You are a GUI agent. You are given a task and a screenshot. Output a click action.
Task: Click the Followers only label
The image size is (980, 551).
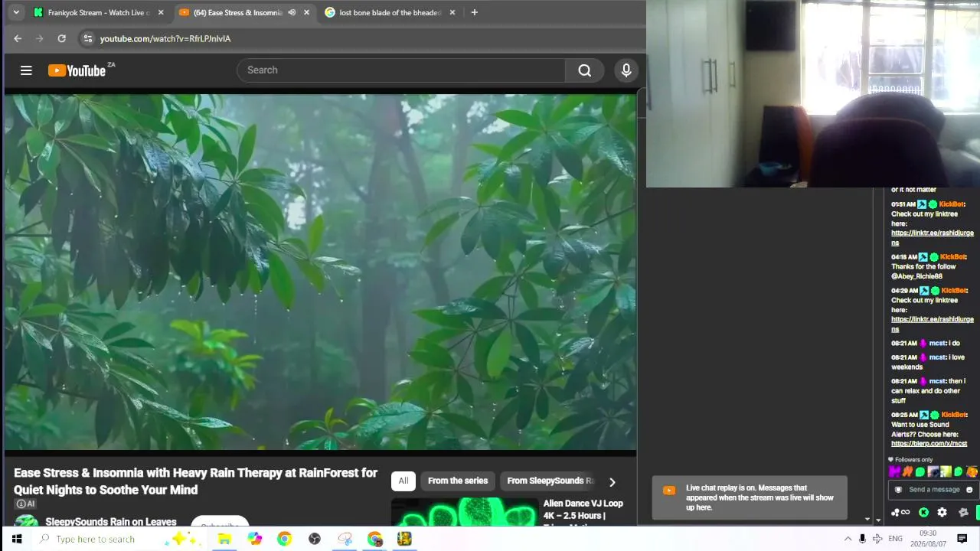click(x=910, y=460)
